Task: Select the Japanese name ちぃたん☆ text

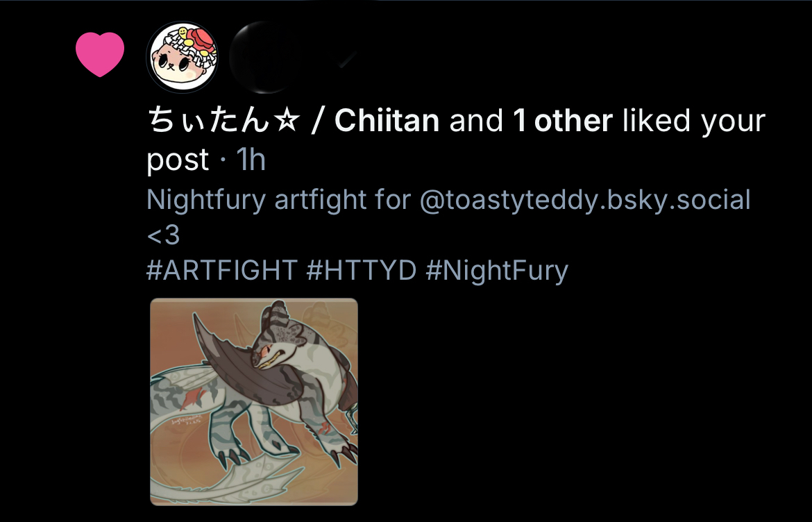Action: pyautogui.click(x=223, y=120)
